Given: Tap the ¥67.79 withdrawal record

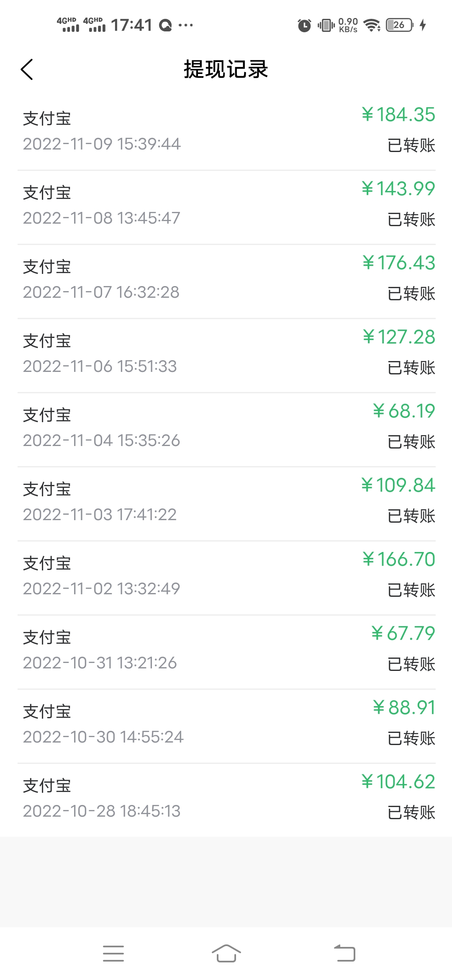Looking at the screenshot, I should pyautogui.click(x=226, y=652).
